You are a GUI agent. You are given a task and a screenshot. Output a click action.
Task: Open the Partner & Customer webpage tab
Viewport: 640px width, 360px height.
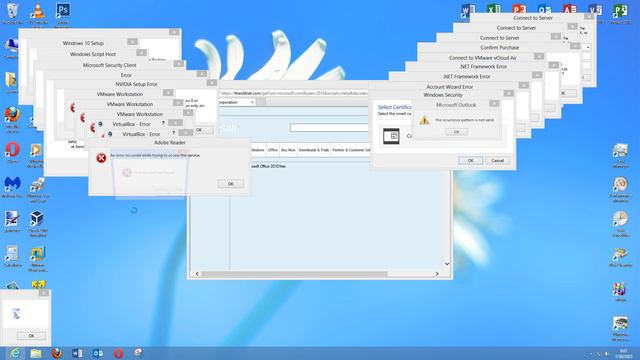[351, 150]
